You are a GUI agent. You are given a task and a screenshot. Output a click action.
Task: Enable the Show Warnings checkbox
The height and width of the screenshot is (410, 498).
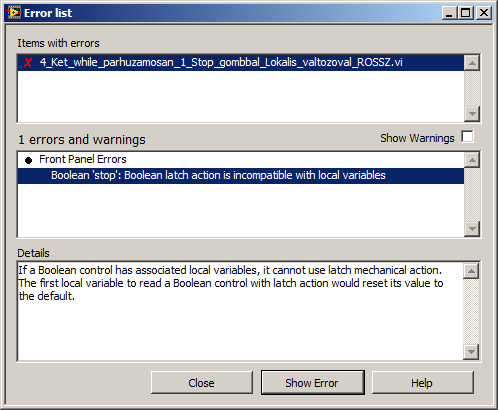[467, 137]
